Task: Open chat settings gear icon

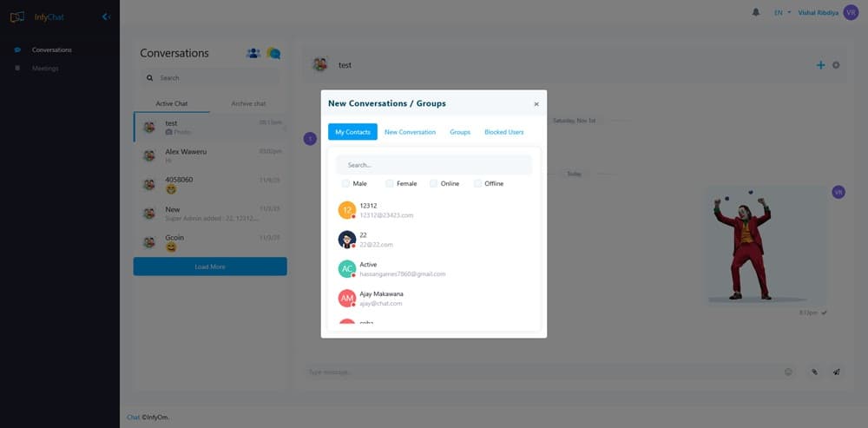Action: tap(836, 65)
